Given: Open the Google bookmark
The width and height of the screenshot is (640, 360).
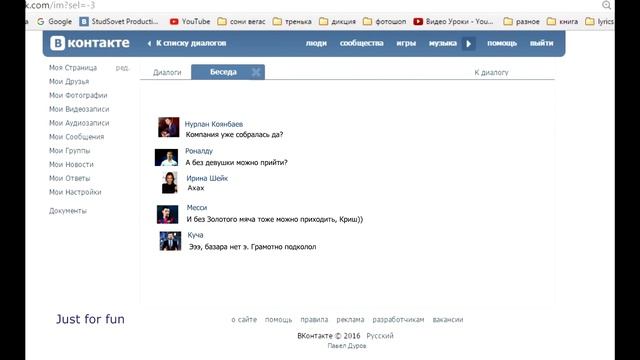Looking at the screenshot, I should [54, 22].
